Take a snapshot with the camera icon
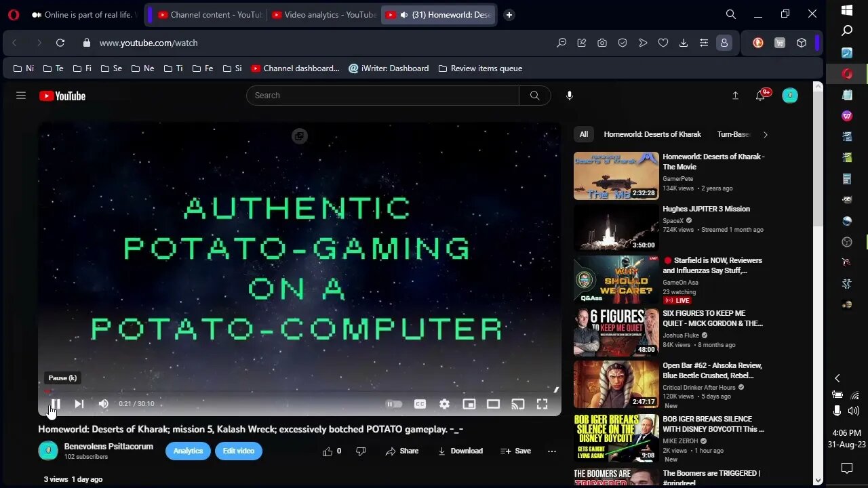The width and height of the screenshot is (868, 488). [602, 43]
